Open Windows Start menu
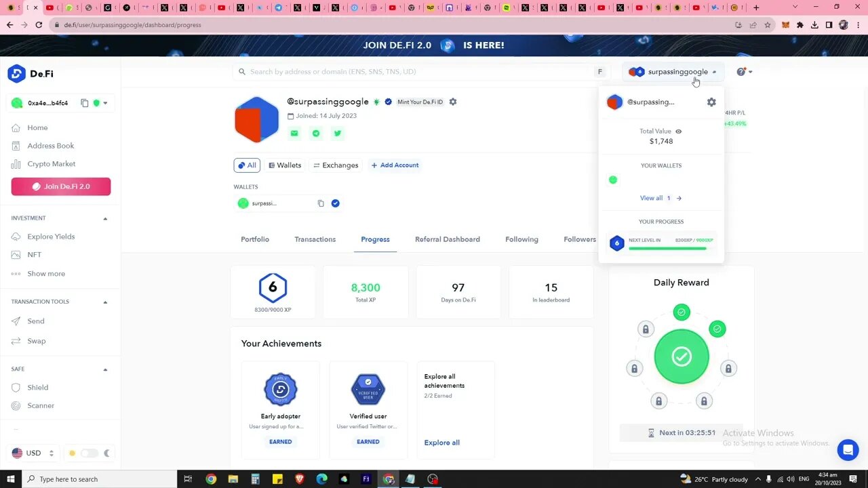 tap(11, 479)
